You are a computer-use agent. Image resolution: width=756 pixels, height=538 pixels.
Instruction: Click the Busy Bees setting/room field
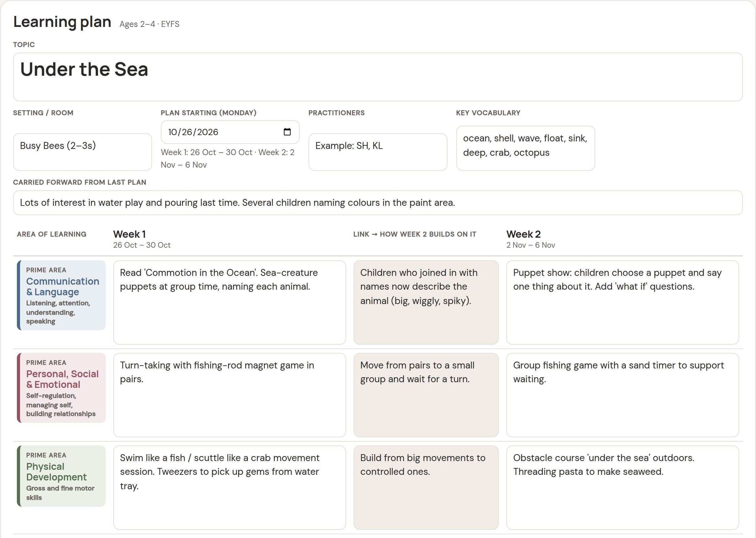pos(83,152)
